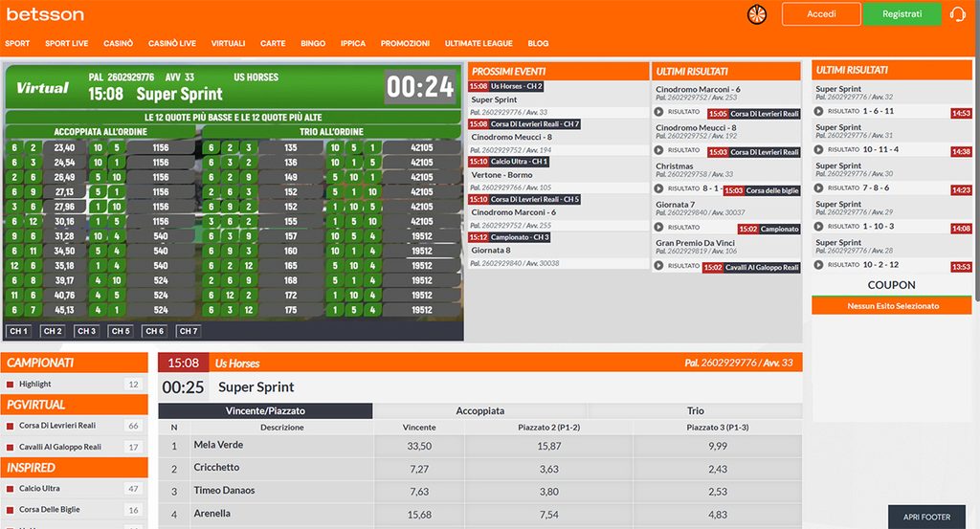Open Cavalli Al Galoppo Reali in sidebar
980x529 pixels.
75,447
